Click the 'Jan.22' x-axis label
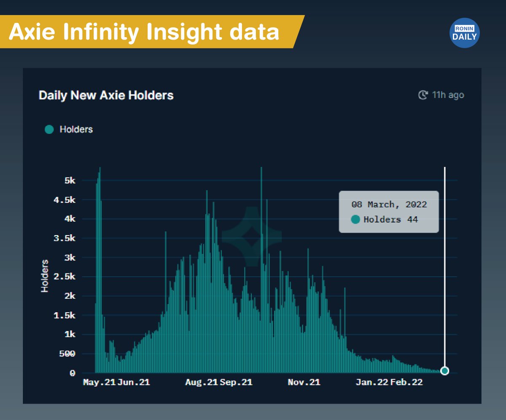 click(x=372, y=383)
